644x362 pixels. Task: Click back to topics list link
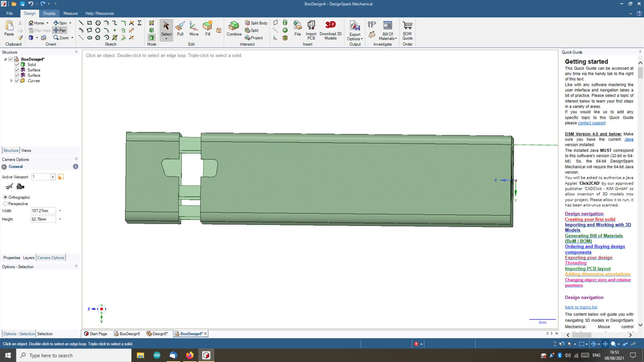[x=581, y=307]
